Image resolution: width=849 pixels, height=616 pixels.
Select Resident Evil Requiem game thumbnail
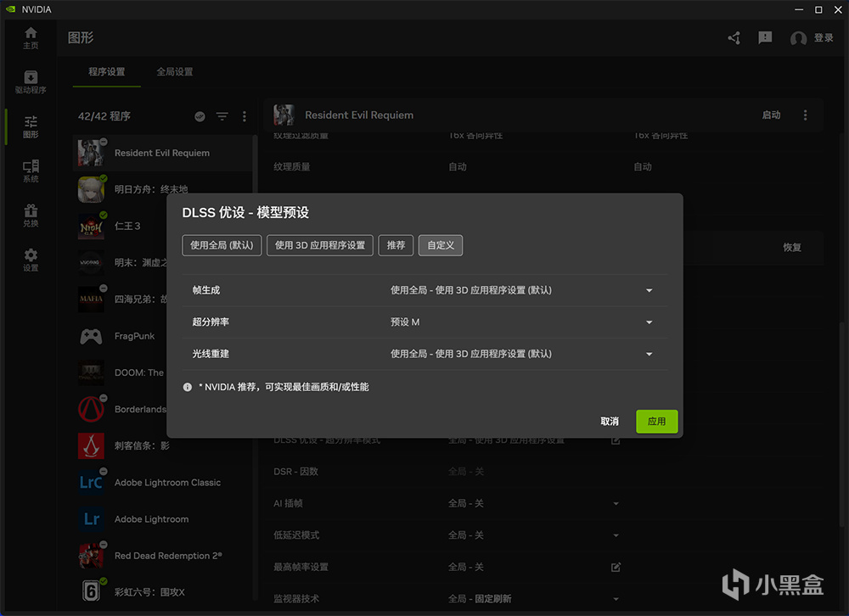tap(91, 153)
